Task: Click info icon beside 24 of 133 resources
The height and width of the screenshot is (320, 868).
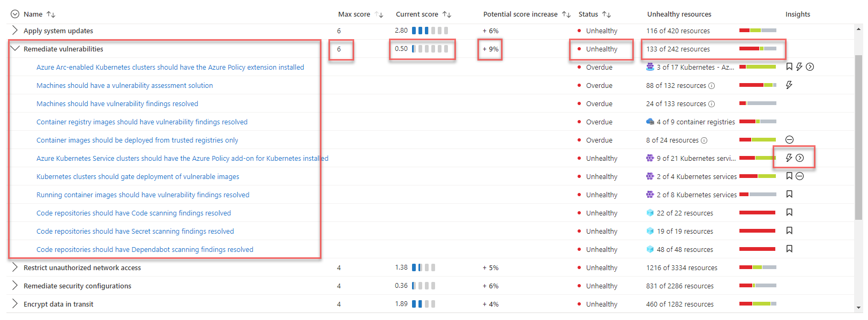Action: [712, 104]
